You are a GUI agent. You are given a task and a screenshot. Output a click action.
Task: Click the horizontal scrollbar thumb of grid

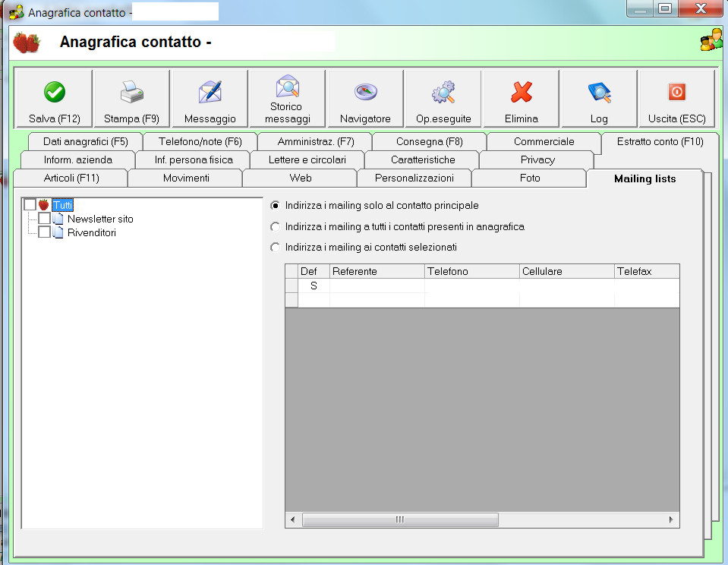coord(400,519)
